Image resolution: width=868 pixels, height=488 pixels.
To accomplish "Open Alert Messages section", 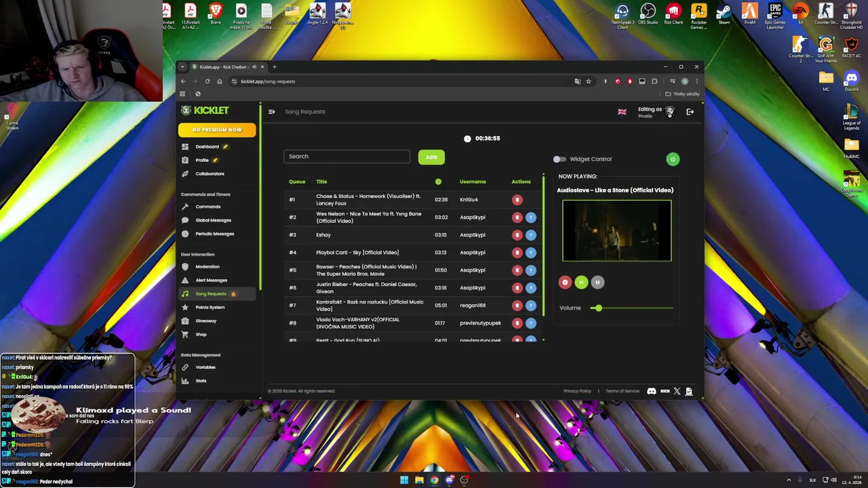I will 211,280.
